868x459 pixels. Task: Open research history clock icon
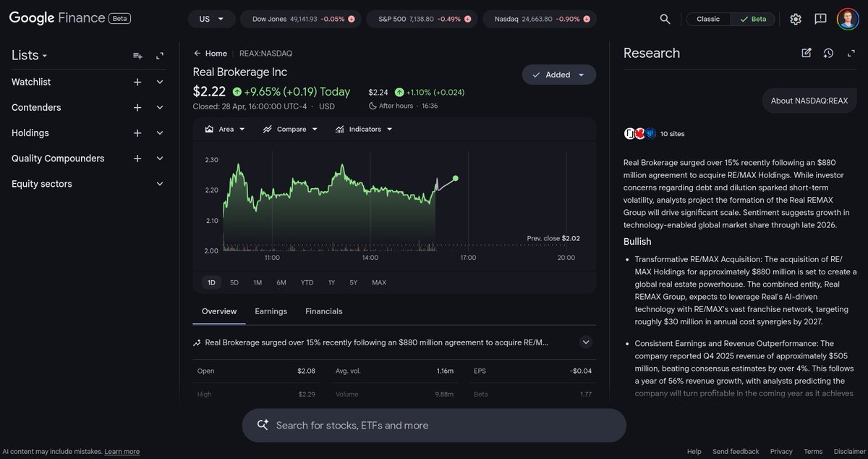click(x=828, y=53)
